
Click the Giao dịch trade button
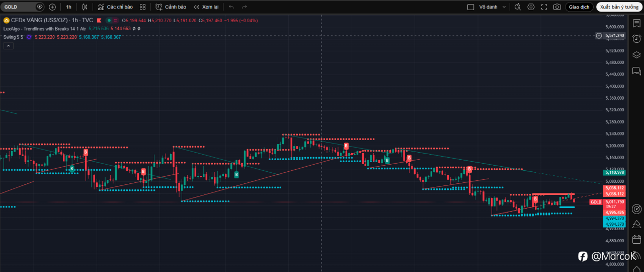pyautogui.click(x=579, y=7)
